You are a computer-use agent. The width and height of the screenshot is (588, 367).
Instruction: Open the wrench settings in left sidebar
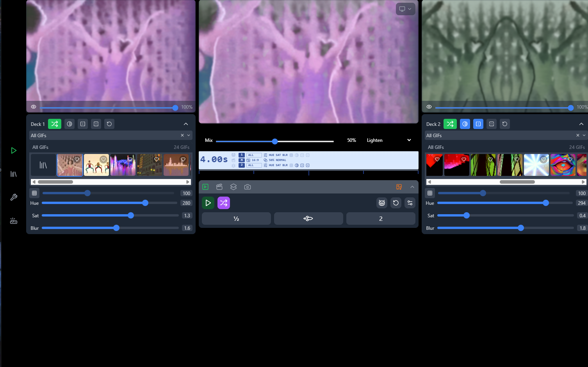(x=14, y=197)
